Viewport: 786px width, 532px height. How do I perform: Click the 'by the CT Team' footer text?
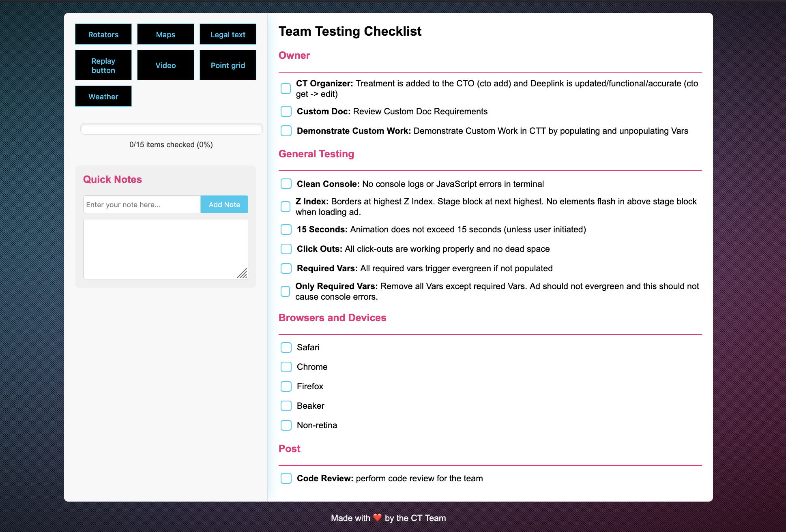click(415, 518)
